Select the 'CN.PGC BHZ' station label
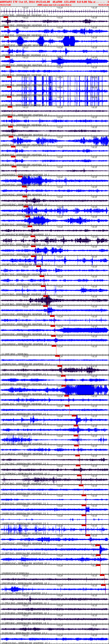The width and height of the screenshot is (109, 644). (8, 15)
